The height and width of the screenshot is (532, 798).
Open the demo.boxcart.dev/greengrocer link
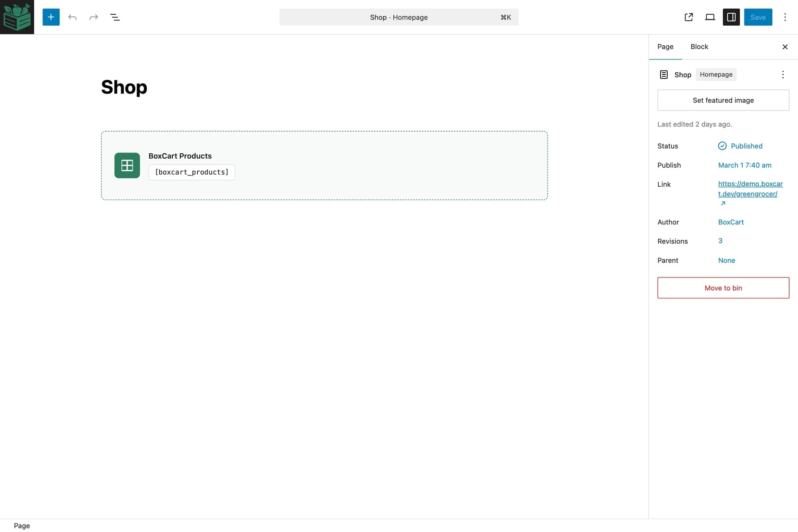(x=750, y=189)
